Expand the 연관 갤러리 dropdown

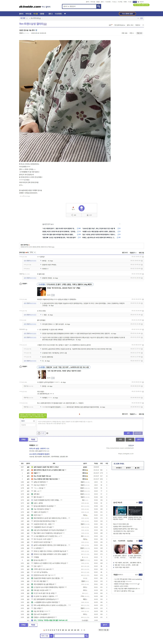tap(120, 25)
